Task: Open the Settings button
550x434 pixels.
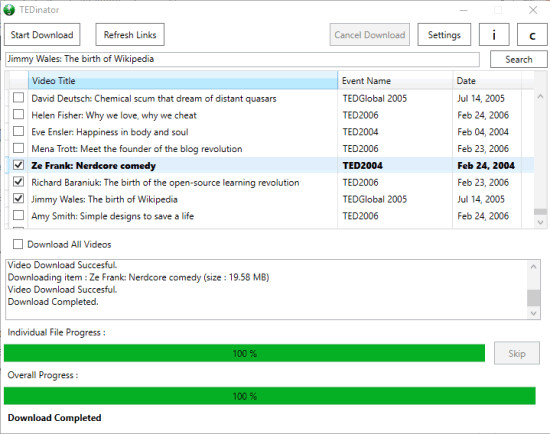Action: (x=444, y=35)
